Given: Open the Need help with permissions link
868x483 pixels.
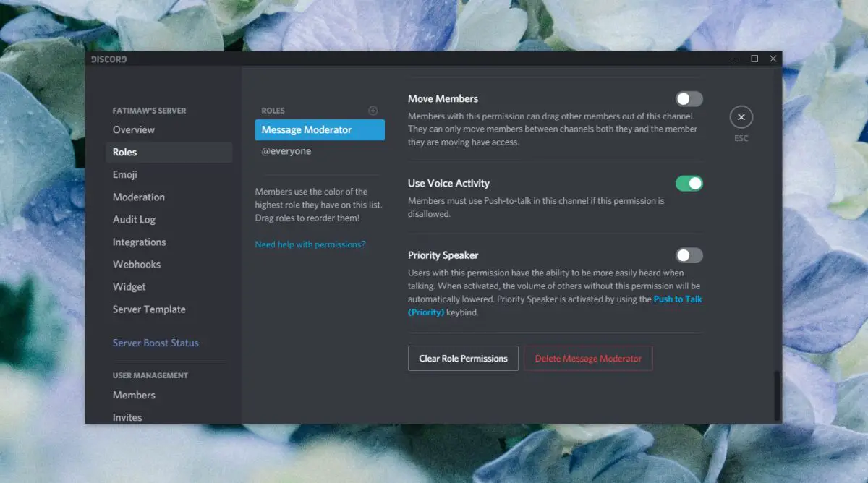Looking at the screenshot, I should 310,244.
